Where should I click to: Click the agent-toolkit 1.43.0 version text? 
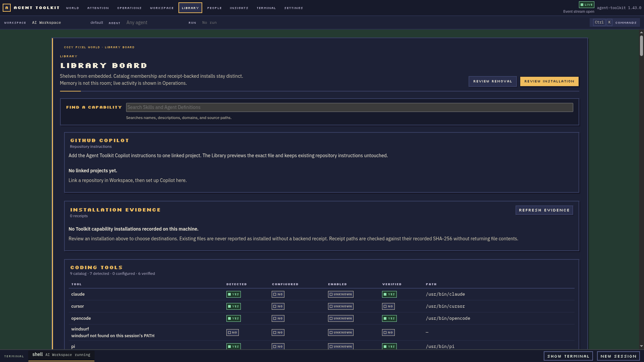(x=619, y=8)
